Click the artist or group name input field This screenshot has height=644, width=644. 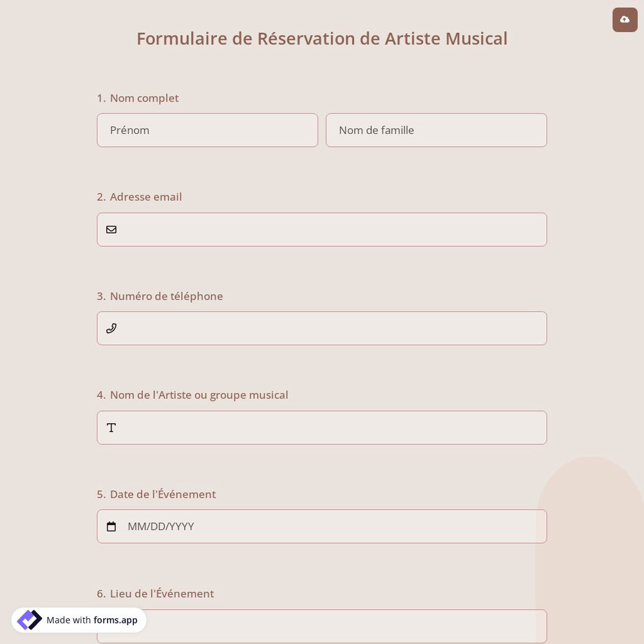click(322, 427)
